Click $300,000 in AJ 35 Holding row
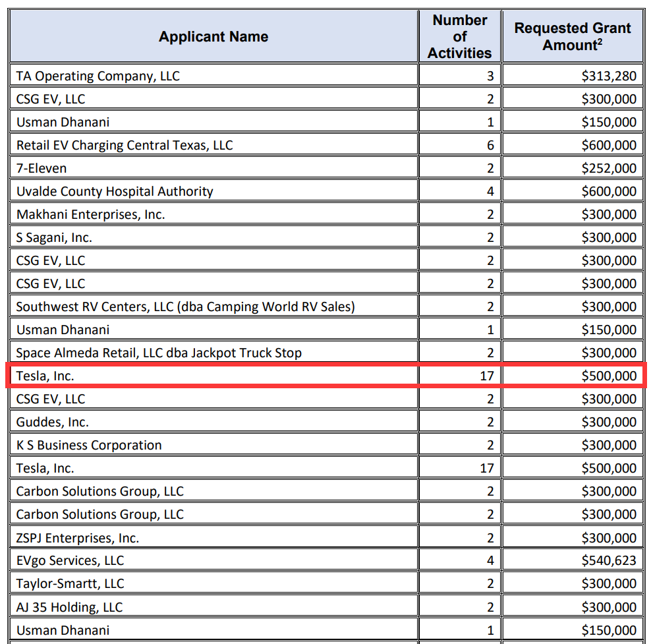Viewport: 651px width, 644px height. pyautogui.click(x=573, y=607)
